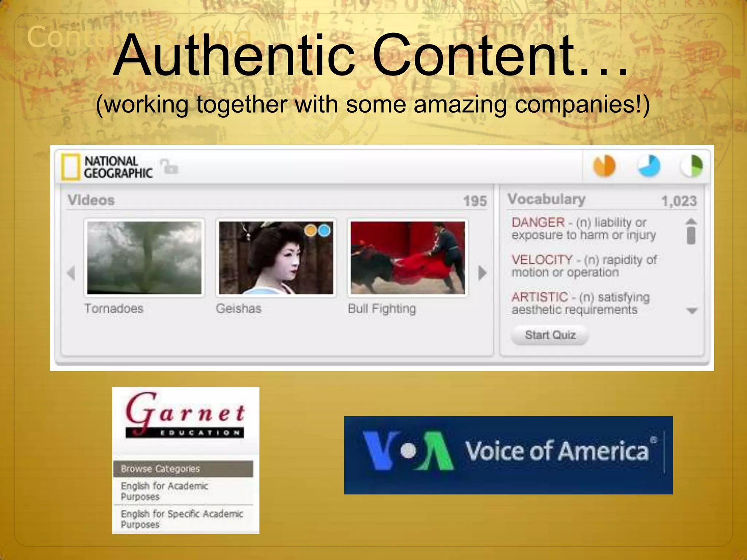Click the Voice of America banner
Screen dimensions: 747x560
point(508,455)
